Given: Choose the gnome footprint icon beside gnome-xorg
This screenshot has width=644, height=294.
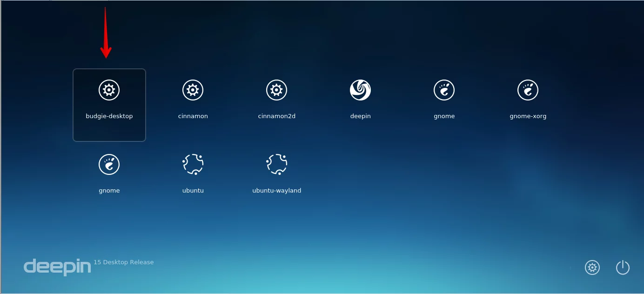Looking at the screenshot, I should tap(444, 90).
